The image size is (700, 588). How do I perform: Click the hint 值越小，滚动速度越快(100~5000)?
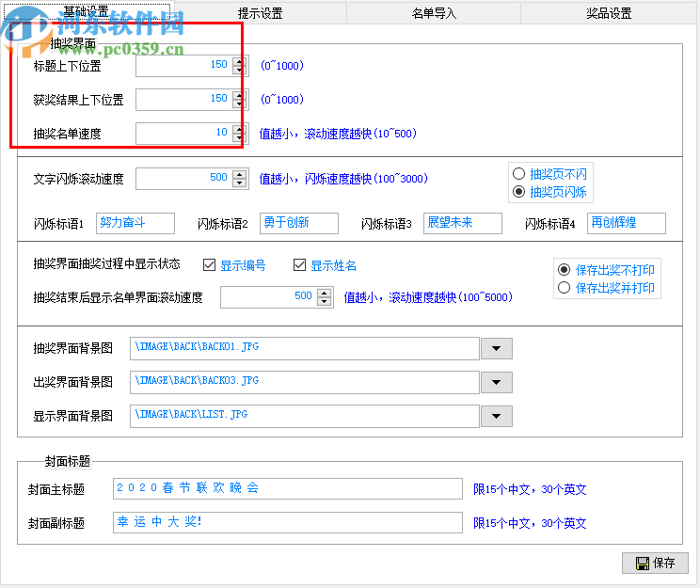(x=428, y=297)
